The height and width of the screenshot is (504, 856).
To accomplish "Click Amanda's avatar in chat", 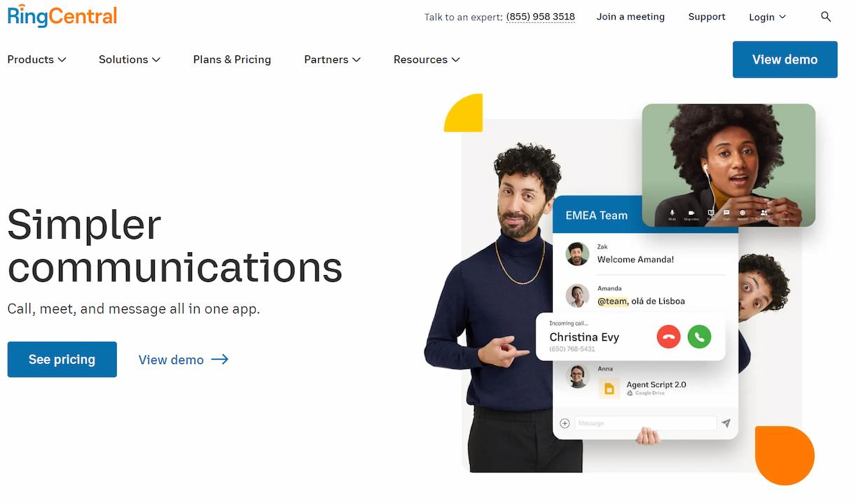I will coord(578,295).
